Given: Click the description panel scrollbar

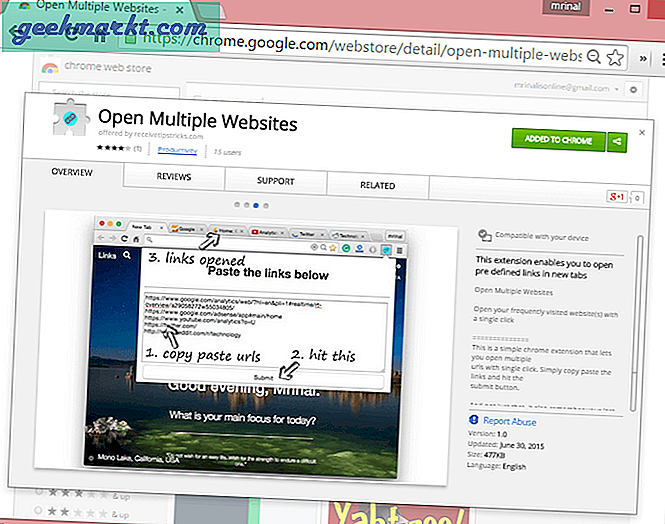Looking at the screenshot, I should point(634,320).
